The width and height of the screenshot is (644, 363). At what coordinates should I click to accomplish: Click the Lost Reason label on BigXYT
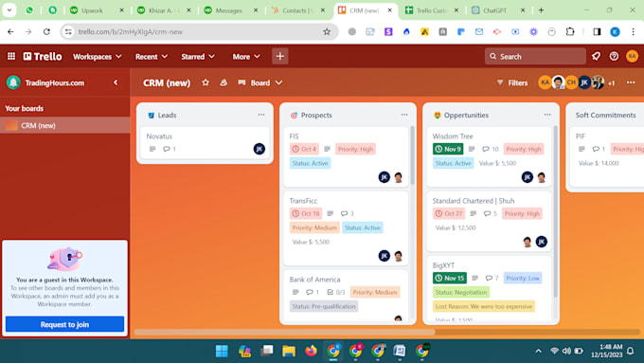(x=483, y=306)
